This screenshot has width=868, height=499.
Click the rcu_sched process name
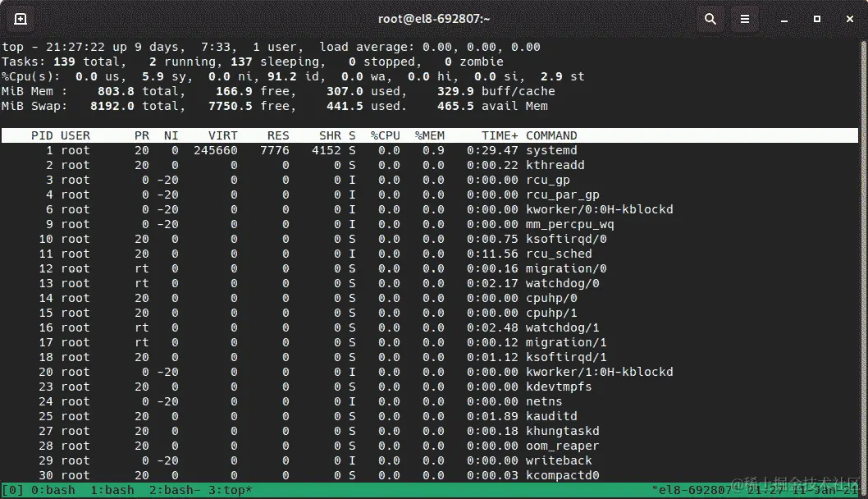click(x=559, y=254)
